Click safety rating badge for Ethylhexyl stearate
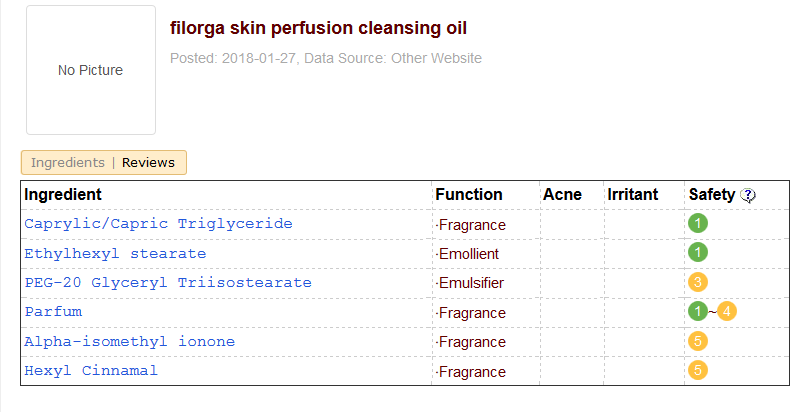Viewport: 801px width, 412px height. (698, 253)
